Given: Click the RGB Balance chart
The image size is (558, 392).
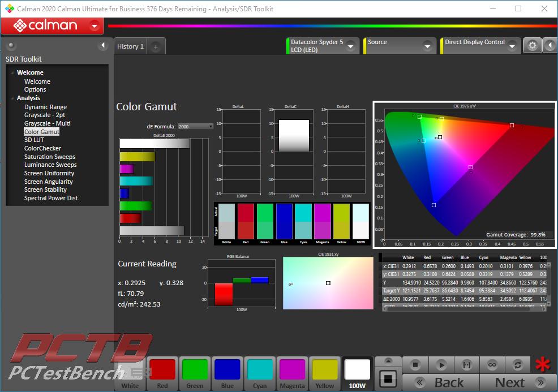Looking at the screenshot, I should click(x=242, y=284).
